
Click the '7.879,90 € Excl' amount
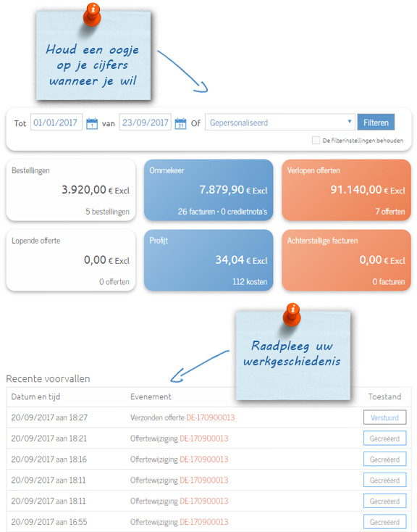coord(233,190)
